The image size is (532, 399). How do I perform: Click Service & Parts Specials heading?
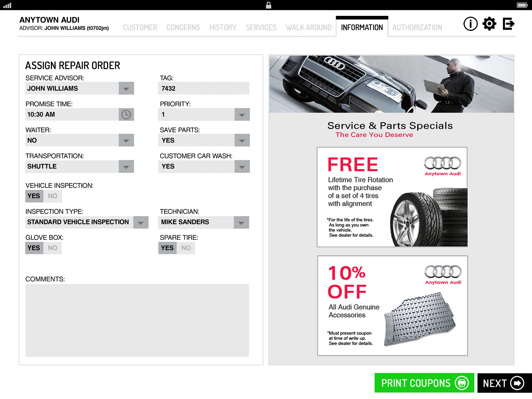click(390, 126)
